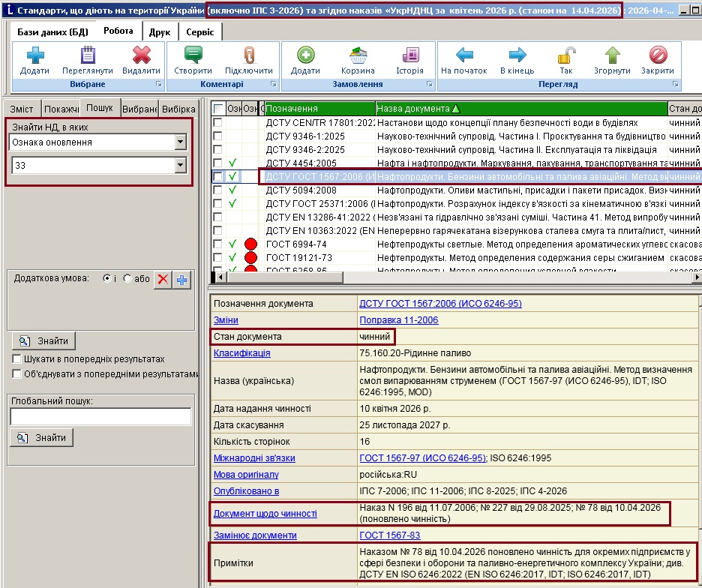Switch to the Друк ribbon tab
This screenshot has height=588, width=702.
click(x=159, y=32)
